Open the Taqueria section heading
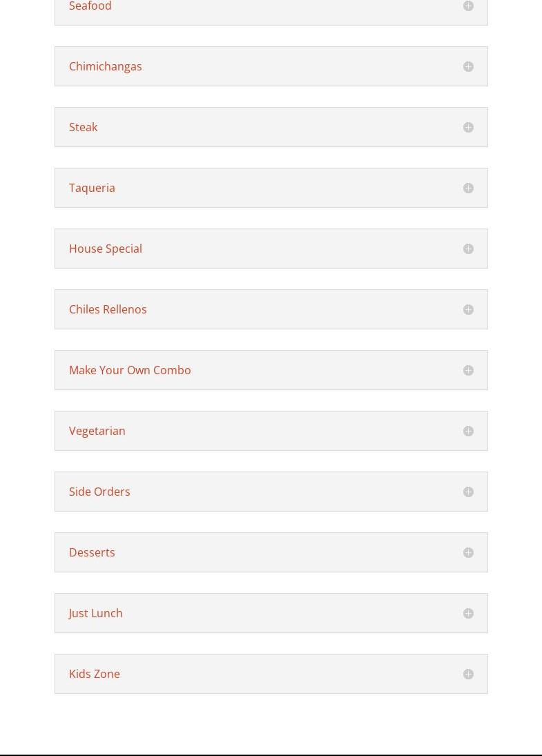 [x=92, y=188]
